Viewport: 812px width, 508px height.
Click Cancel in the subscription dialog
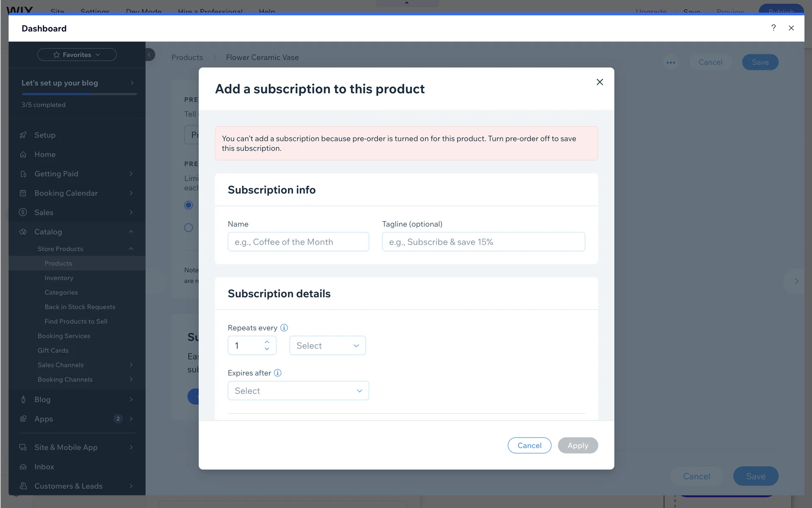[x=529, y=445]
